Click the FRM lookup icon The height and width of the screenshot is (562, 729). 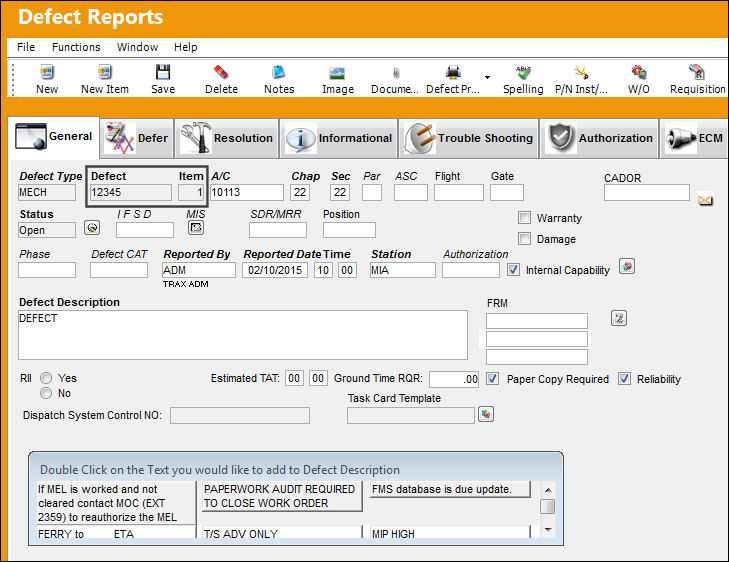coord(619,318)
